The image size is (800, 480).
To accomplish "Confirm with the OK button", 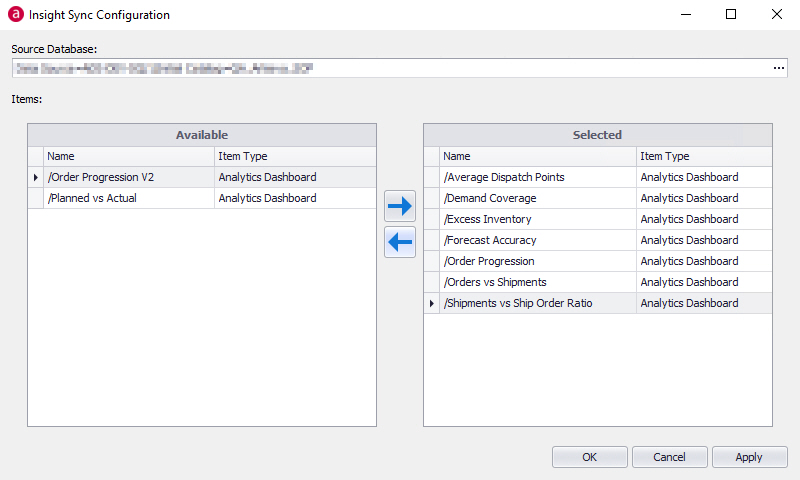I will coord(589,457).
